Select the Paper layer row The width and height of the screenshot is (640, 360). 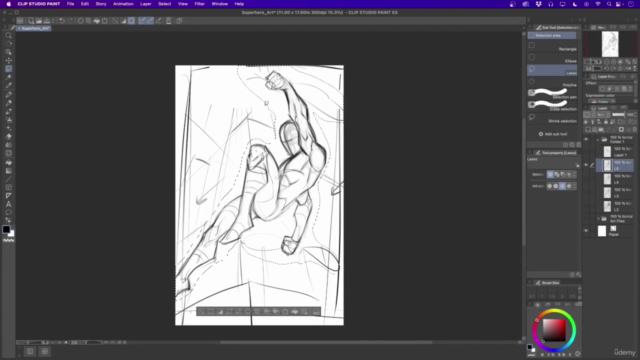pos(615,231)
